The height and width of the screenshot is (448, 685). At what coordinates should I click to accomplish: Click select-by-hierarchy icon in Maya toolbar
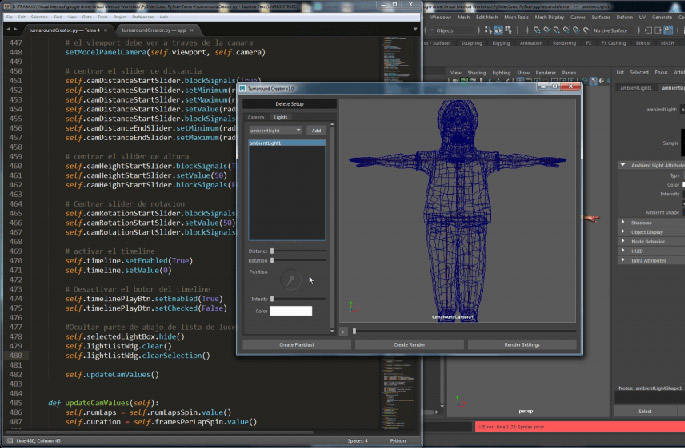click(488, 30)
